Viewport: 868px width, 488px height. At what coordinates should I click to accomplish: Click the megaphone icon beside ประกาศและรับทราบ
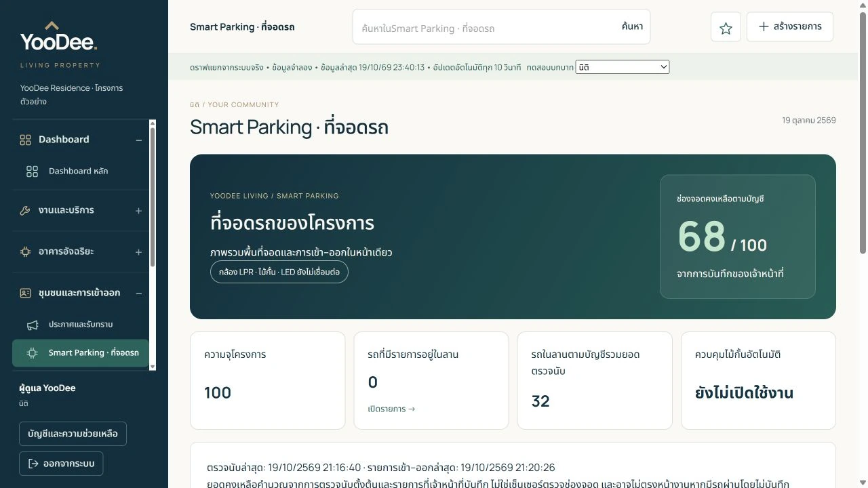[32, 325]
